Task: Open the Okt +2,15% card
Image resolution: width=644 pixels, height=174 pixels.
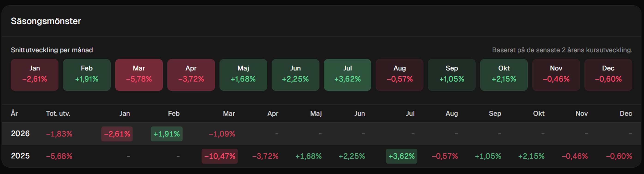Action: click(x=504, y=75)
